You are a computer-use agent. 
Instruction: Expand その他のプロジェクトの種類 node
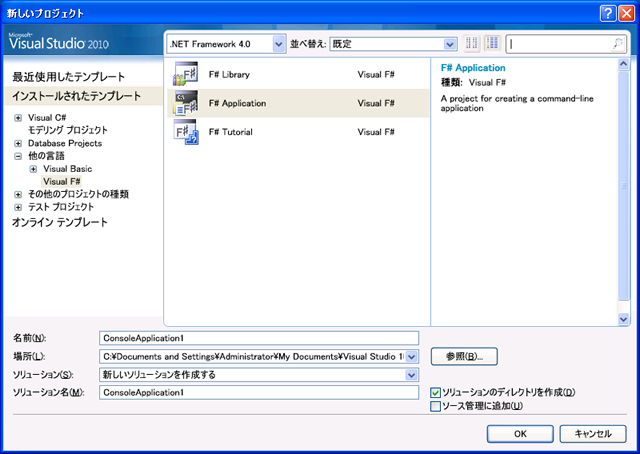[18, 194]
